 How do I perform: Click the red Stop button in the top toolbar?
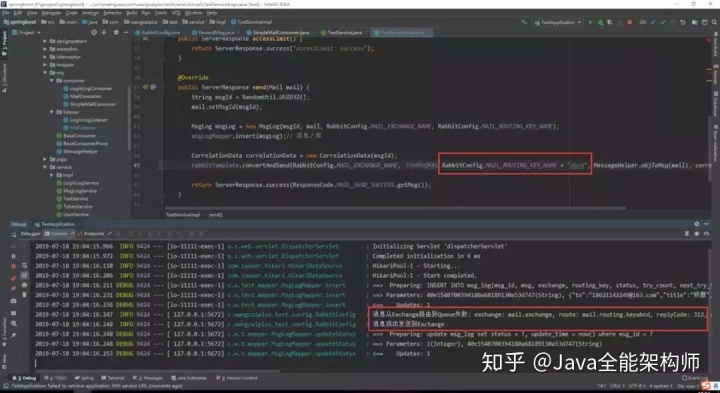[x=630, y=22]
